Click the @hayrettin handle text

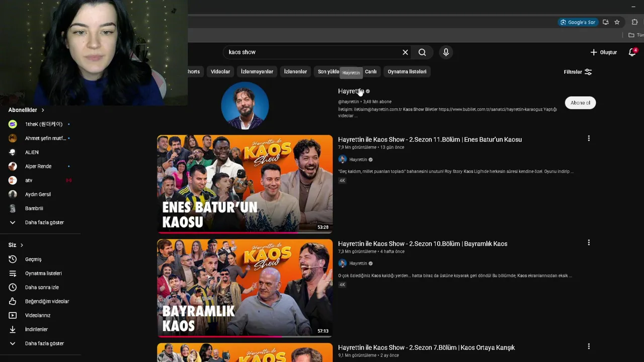[349, 102]
